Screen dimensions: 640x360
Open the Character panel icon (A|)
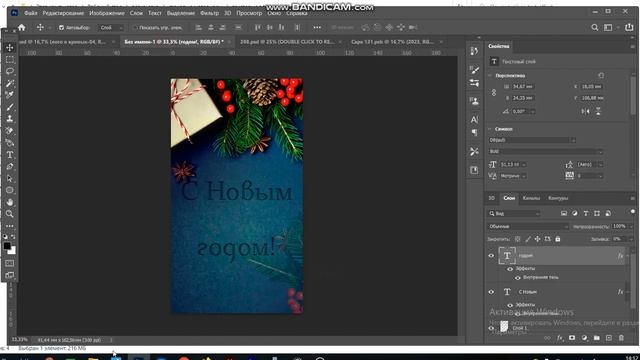[474, 120]
